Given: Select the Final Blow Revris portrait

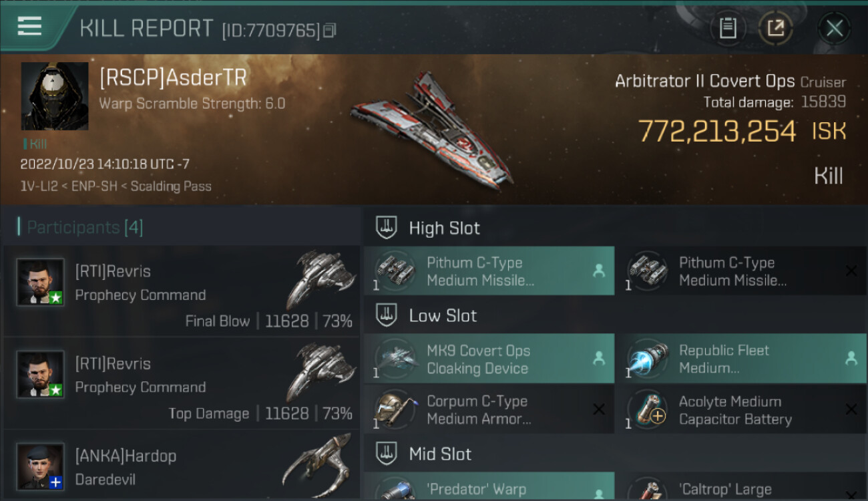Looking at the screenshot, I should pyautogui.click(x=41, y=282).
